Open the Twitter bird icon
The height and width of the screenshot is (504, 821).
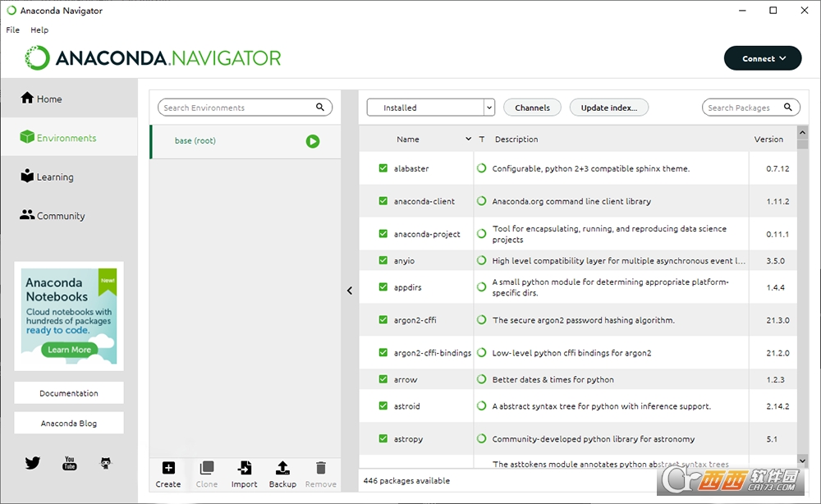click(x=33, y=463)
